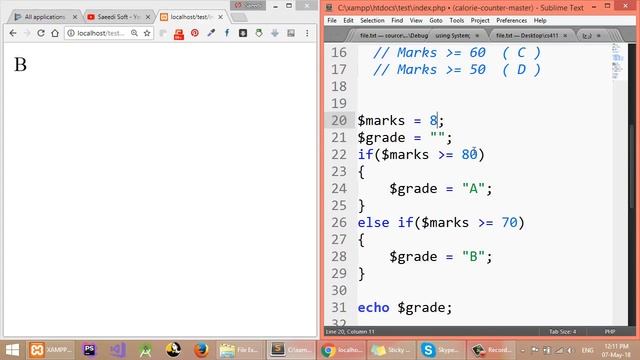Click the Facebook extension icon
Image resolution: width=640 pixels, height=360 pixels.
coord(227,33)
